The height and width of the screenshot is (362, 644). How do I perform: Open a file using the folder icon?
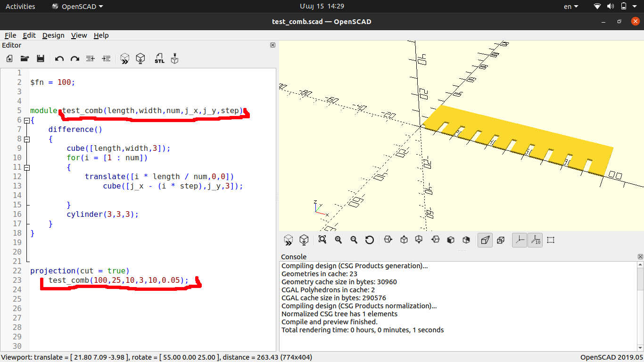pos(25,59)
